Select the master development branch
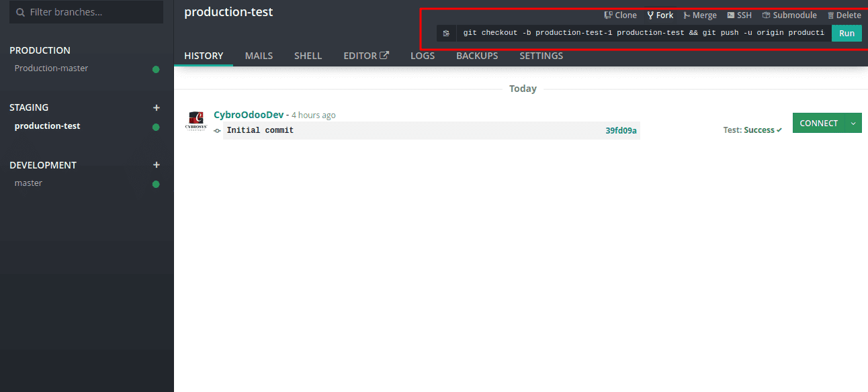868x392 pixels. [x=28, y=183]
